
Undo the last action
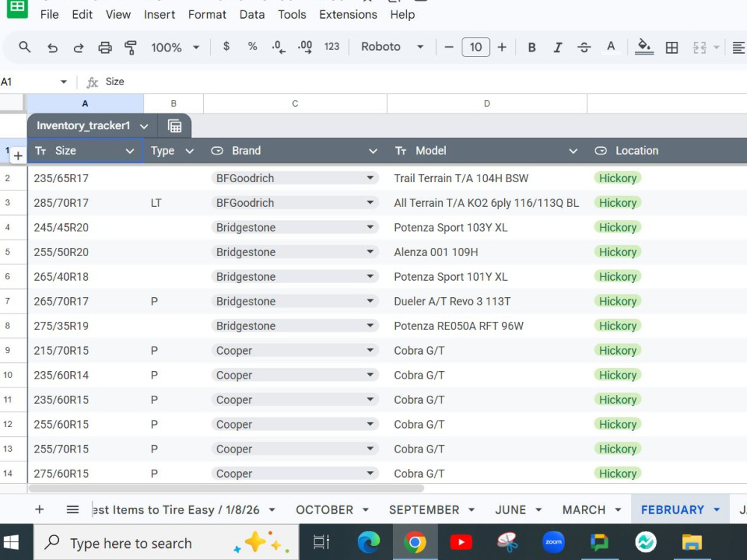point(52,47)
